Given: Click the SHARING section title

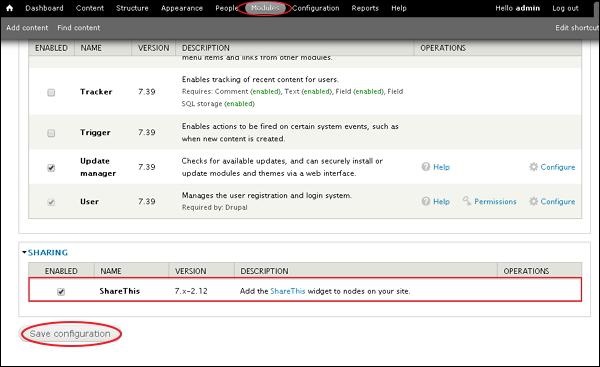Looking at the screenshot, I should (48, 252).
